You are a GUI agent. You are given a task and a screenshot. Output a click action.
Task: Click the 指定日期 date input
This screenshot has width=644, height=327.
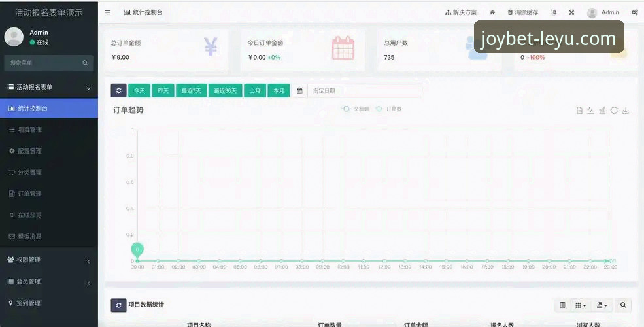(x=365, y=91)
